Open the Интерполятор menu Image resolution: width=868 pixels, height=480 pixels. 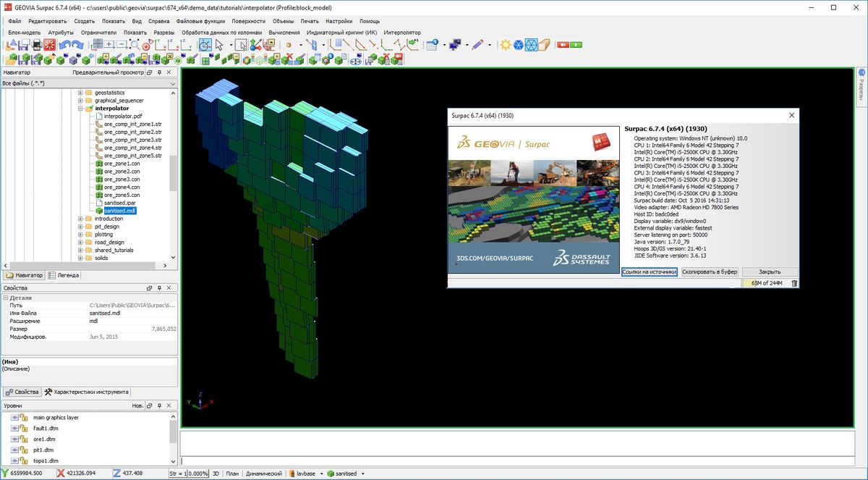click(402, 33)
